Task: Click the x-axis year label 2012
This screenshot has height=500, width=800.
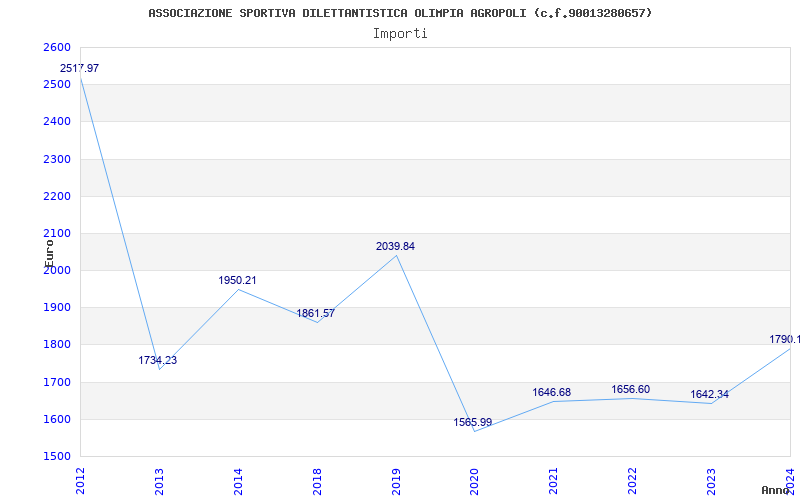Action: (x=80, y=481)
